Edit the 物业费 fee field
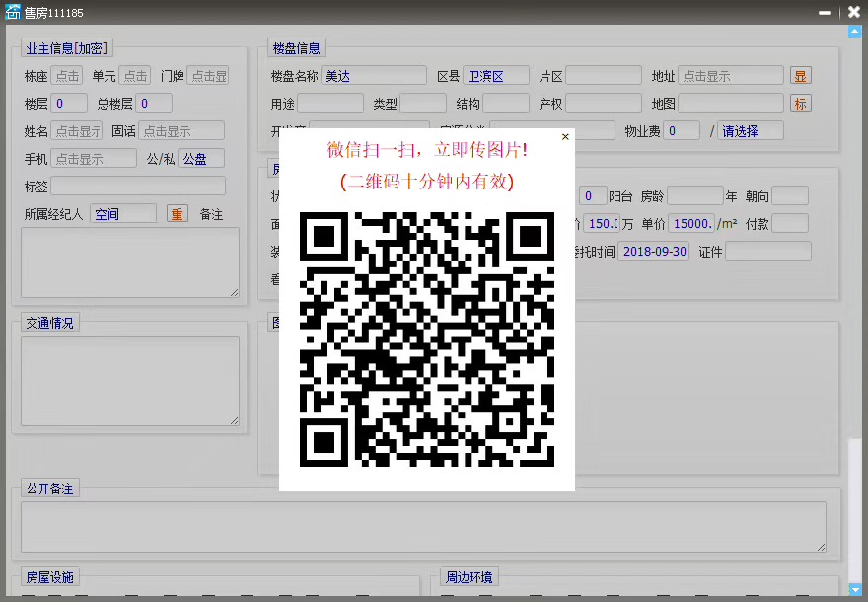This screenshot has height=602, width=868. 682,131
